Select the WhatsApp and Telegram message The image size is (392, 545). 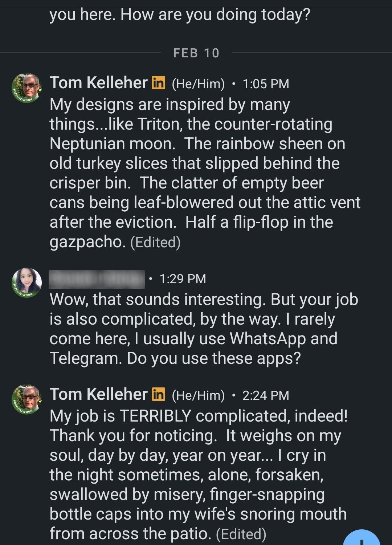click(204, 329)
